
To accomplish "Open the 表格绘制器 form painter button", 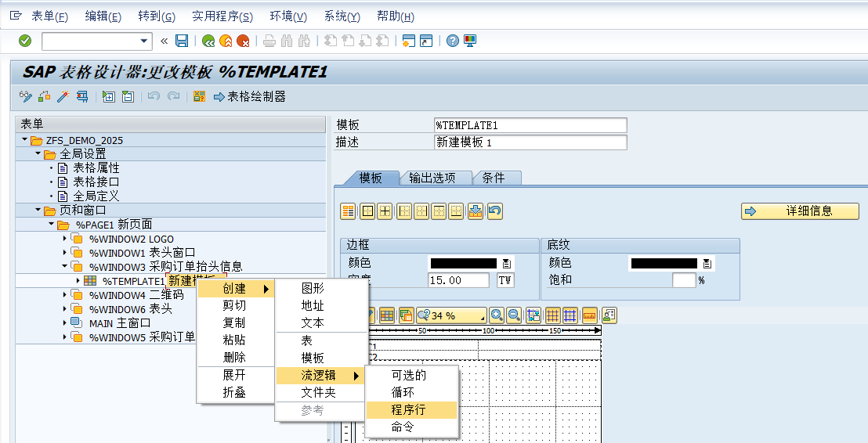I will 250,97.
